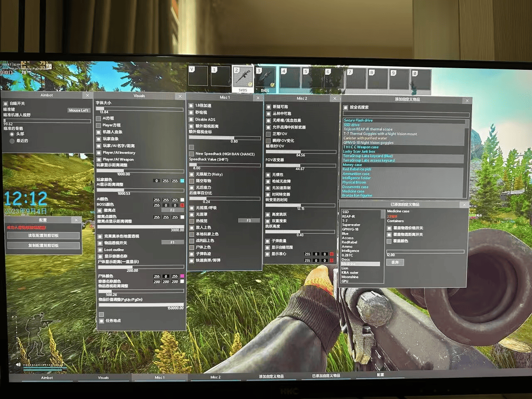
Task: Open the cyan 玩家颜色 color swatch
Action: click(x=182, y=181)
